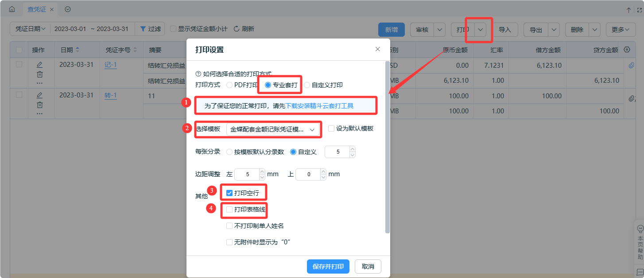Click the help question icon beside 如何选择合适的打印方式
The height and width of the screenshot is (278, 644).
(198, 74)
